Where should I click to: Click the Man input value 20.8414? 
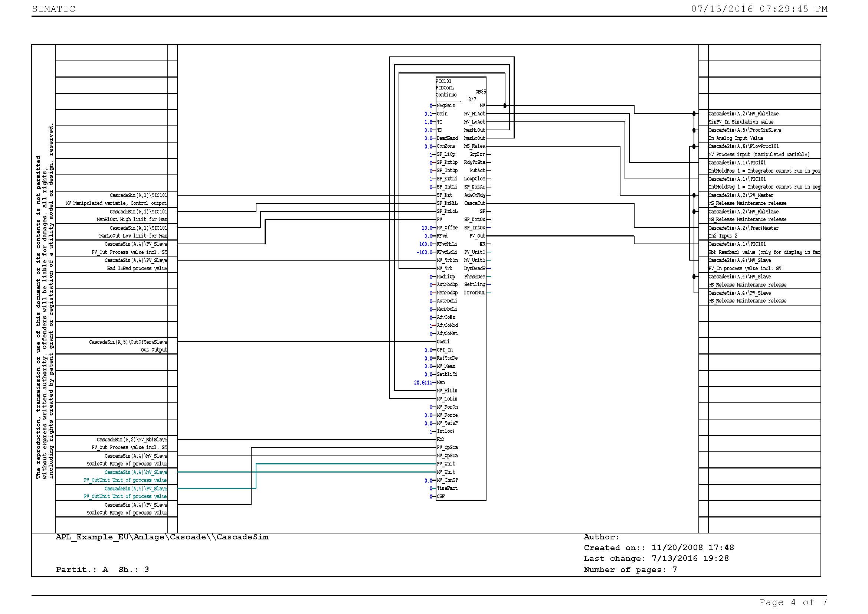423,383
